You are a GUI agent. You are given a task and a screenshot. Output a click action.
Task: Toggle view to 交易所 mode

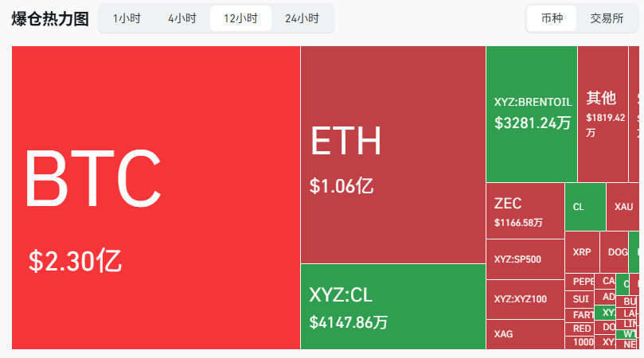point(607,18)
